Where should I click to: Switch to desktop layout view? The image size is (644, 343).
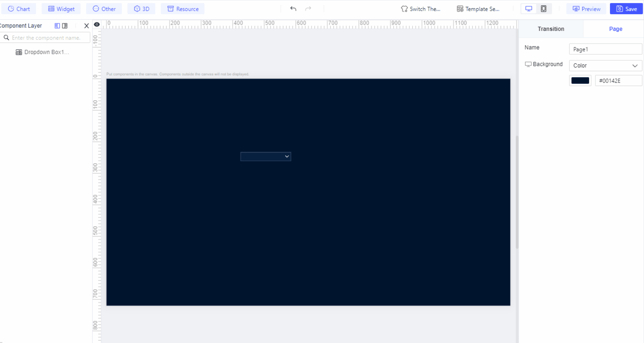click(x=529, y=9)
